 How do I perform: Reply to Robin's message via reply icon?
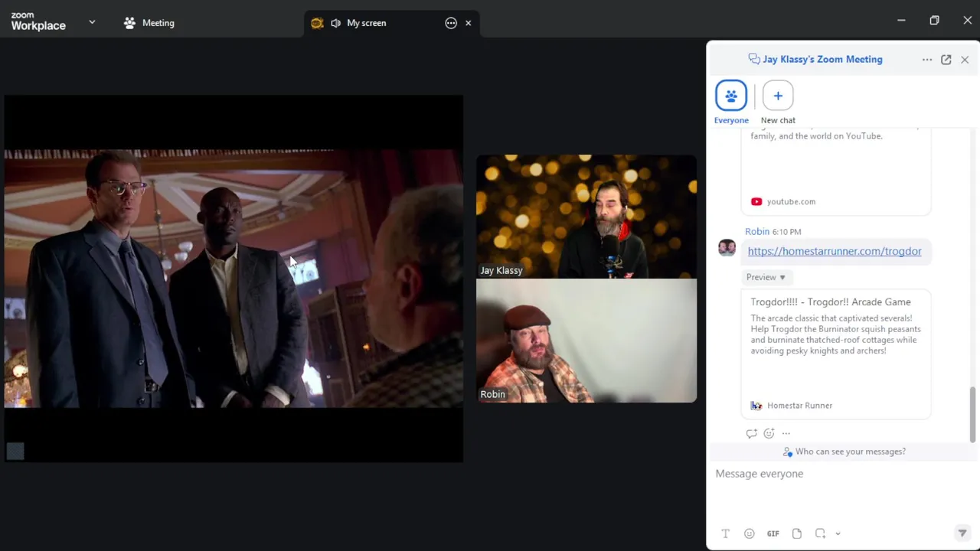pyautogui.click(x=751, y=433)
